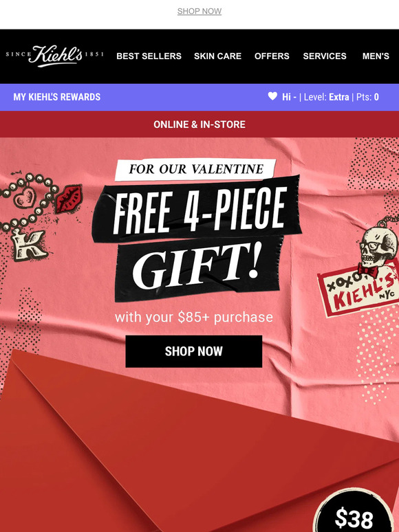Select the Men's navigation item

point(376,56)
